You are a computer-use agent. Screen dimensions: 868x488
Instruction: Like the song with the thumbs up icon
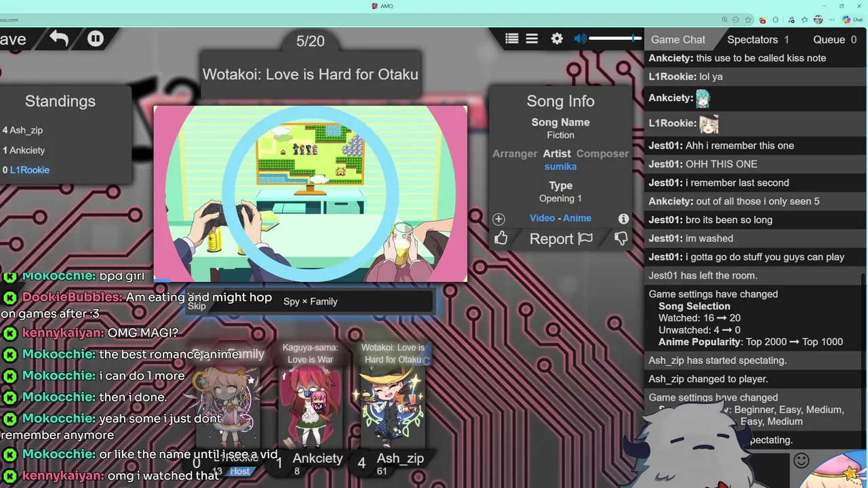[x=501, y=238]
